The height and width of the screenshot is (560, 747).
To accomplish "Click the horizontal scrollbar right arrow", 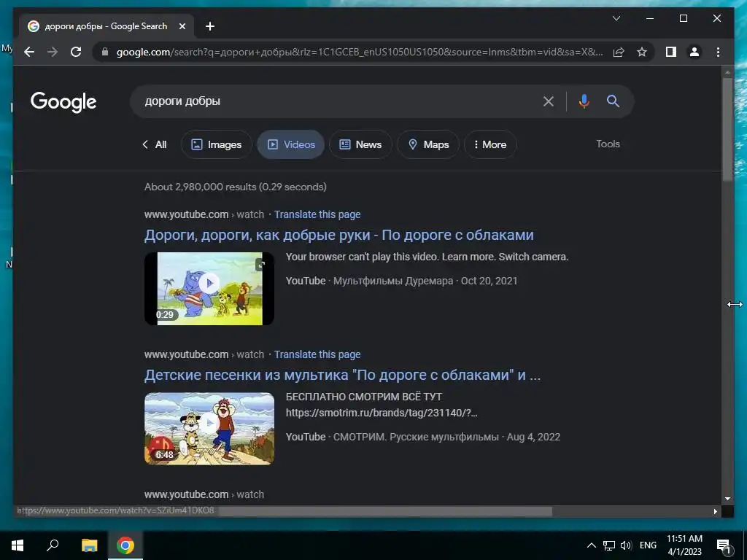I will coord(715,511).
